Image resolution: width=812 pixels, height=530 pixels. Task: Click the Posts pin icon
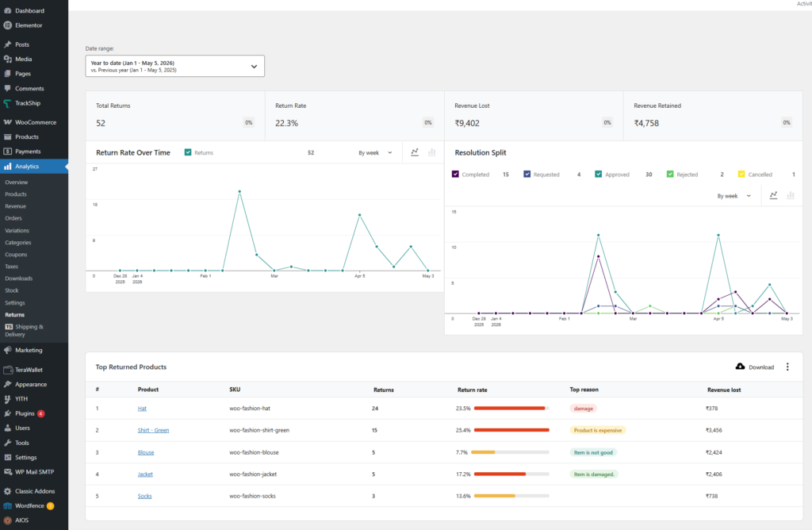click(8, 44)
